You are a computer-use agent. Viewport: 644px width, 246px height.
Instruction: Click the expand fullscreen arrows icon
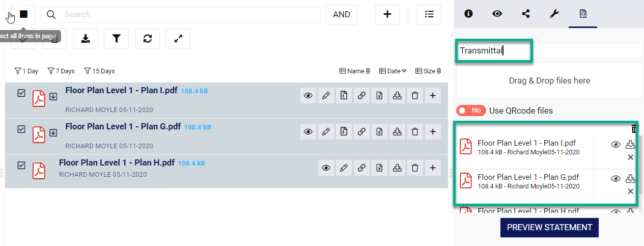pos(178,39)
